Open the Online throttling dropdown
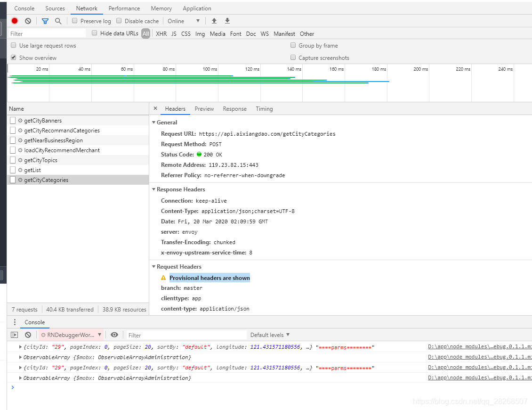The width and height of the screenshot is (532, 410). pyautogui.click(x=184, y=21)
